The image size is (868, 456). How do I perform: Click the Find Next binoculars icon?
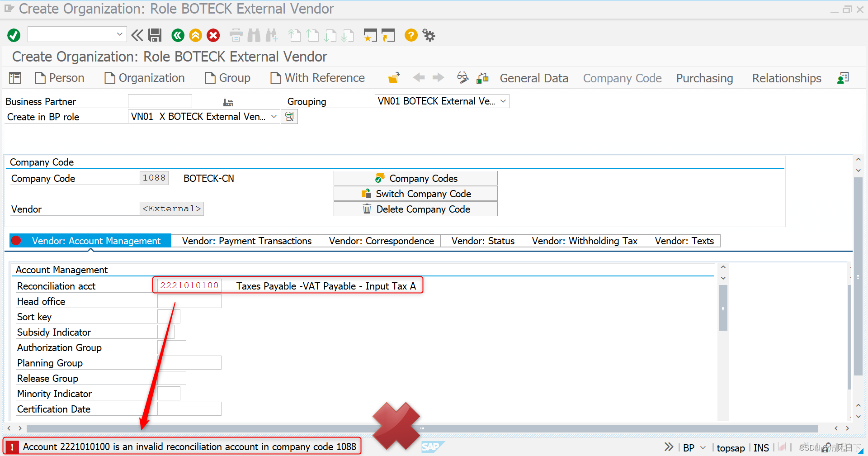coord(272,35)
